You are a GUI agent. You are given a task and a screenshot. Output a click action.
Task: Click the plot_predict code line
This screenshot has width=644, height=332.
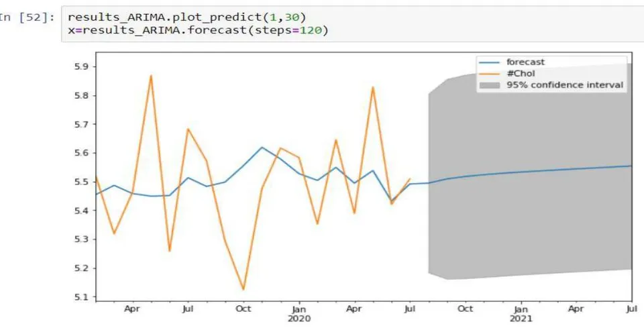coord(187,17)
